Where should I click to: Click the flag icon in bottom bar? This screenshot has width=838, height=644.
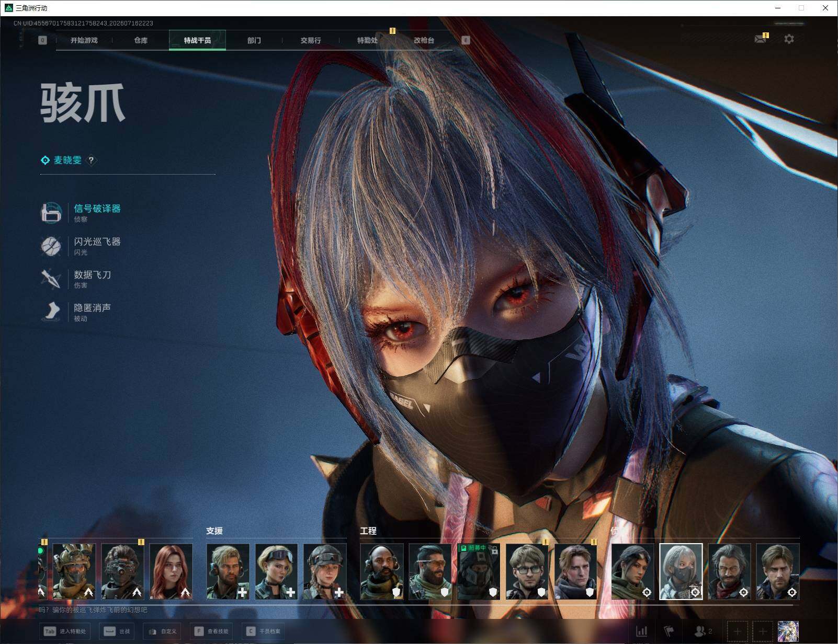click(x=669, y=631)
